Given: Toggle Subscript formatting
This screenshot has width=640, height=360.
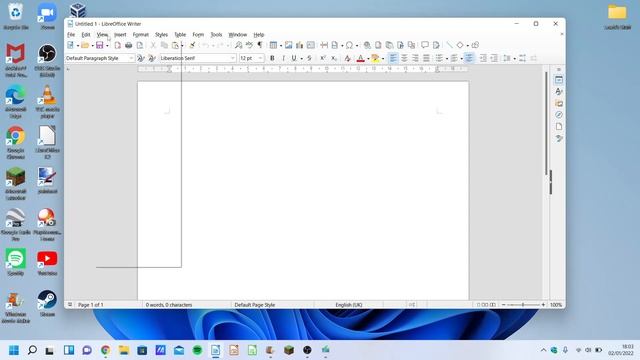Looking at the screenshot, I should [x=333, y=58].
